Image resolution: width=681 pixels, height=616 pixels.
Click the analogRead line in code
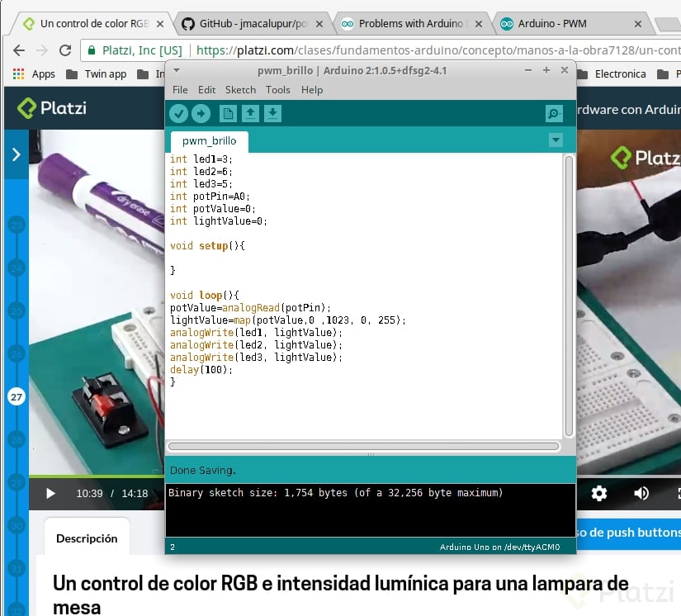[250, 307]
